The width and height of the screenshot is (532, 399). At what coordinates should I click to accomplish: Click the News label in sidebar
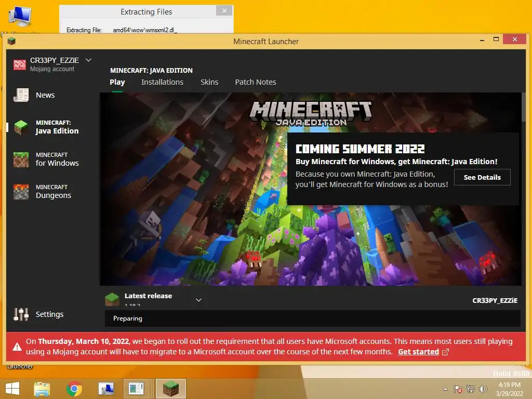(45, 95)
